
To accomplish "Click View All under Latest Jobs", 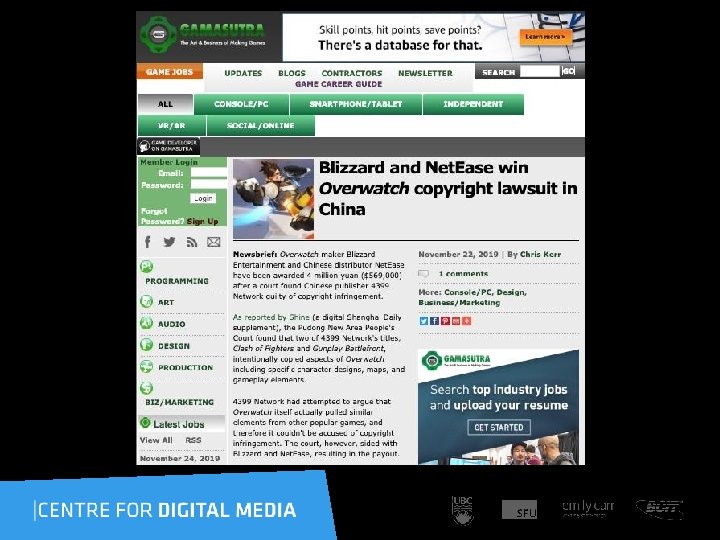I will (156, 440).
